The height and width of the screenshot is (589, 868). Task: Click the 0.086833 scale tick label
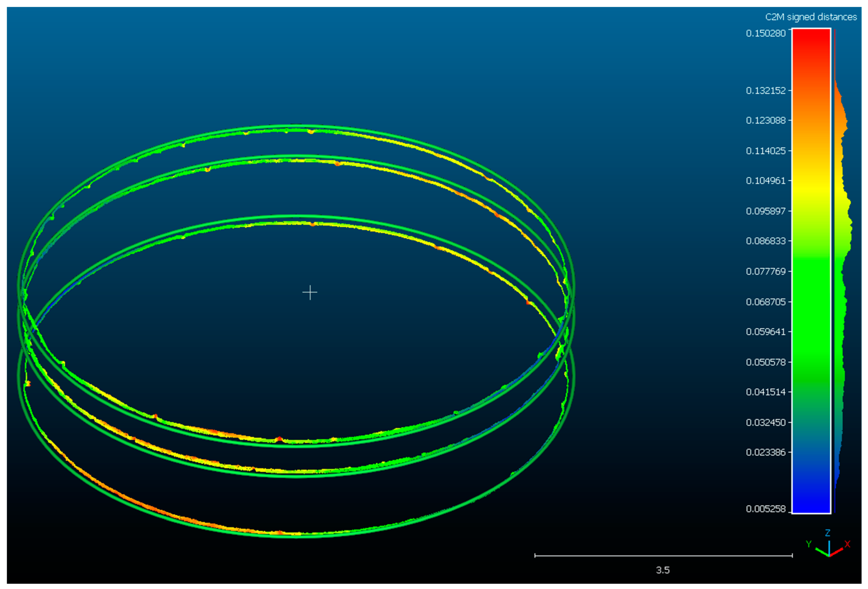(x=766, y=241)
